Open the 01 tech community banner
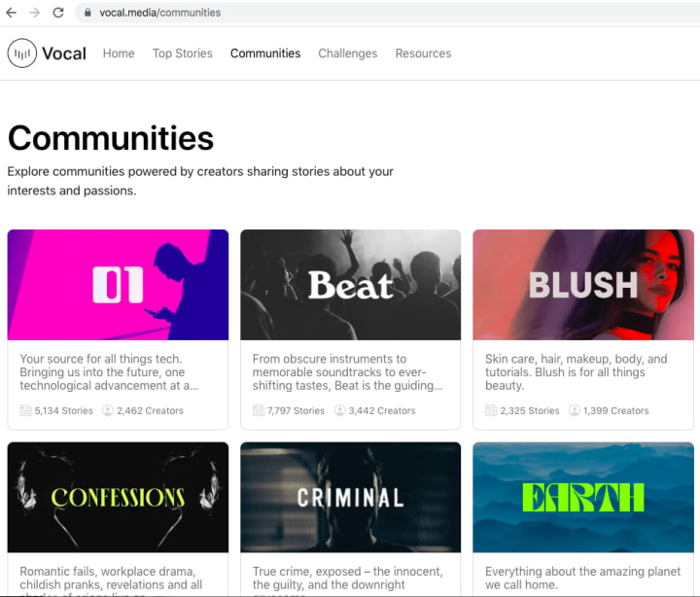This screenshot has height=597, width=700. pyautogui.click(x=118, y=285)
